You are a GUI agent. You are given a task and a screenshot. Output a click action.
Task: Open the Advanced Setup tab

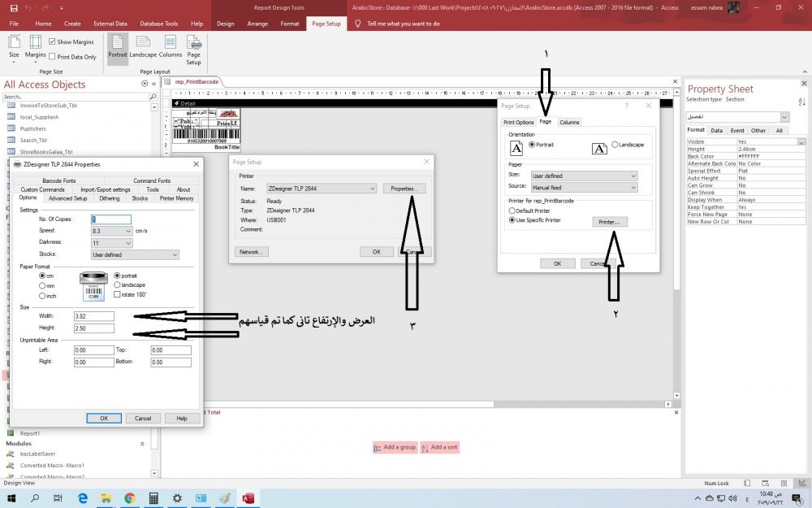[x=68, y=198]
